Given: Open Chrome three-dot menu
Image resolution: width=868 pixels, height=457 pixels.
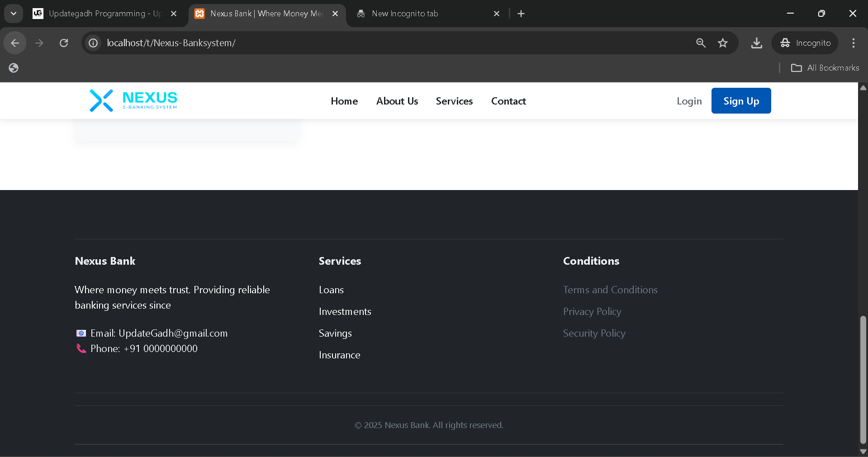Looking at the screenshot, I should [x=853, y=43].
